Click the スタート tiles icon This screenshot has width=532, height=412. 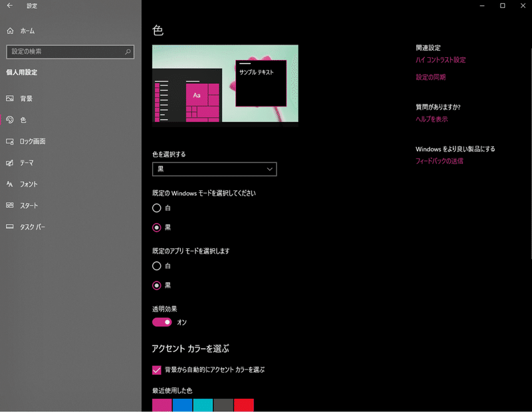point(10,205)
